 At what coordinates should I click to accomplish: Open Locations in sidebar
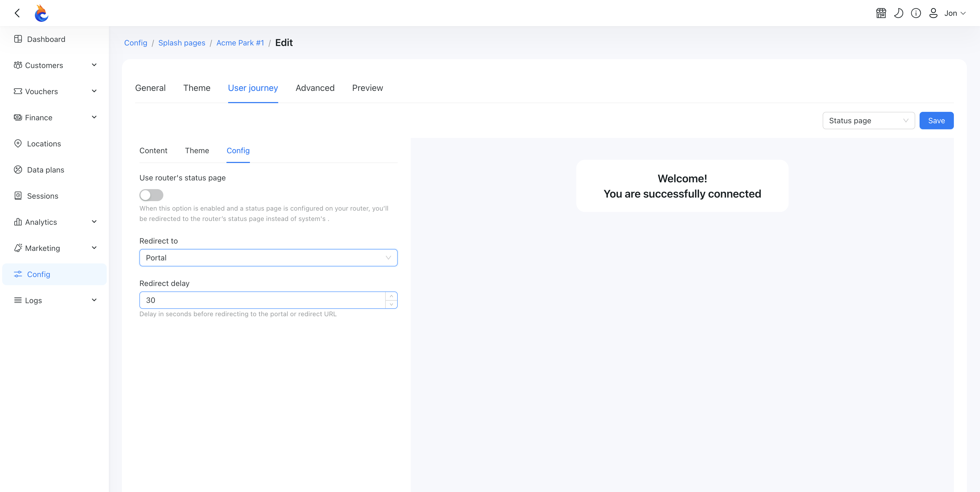(54, 143)
